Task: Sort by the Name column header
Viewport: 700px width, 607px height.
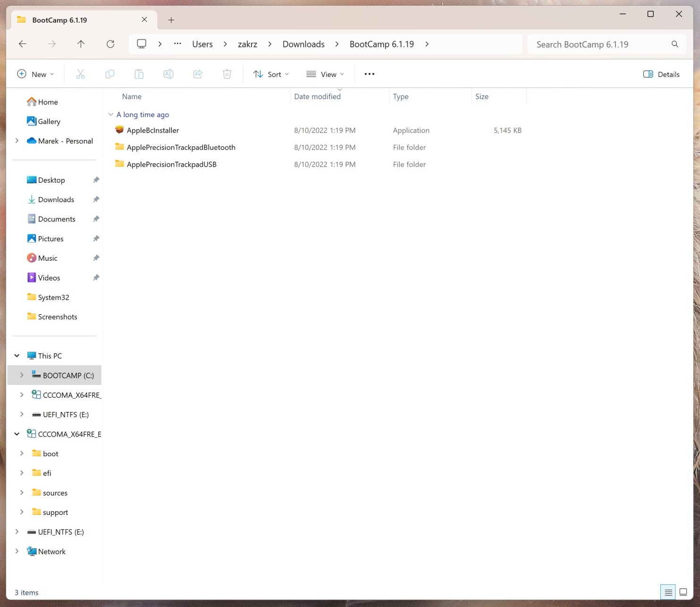Action: 132,96
